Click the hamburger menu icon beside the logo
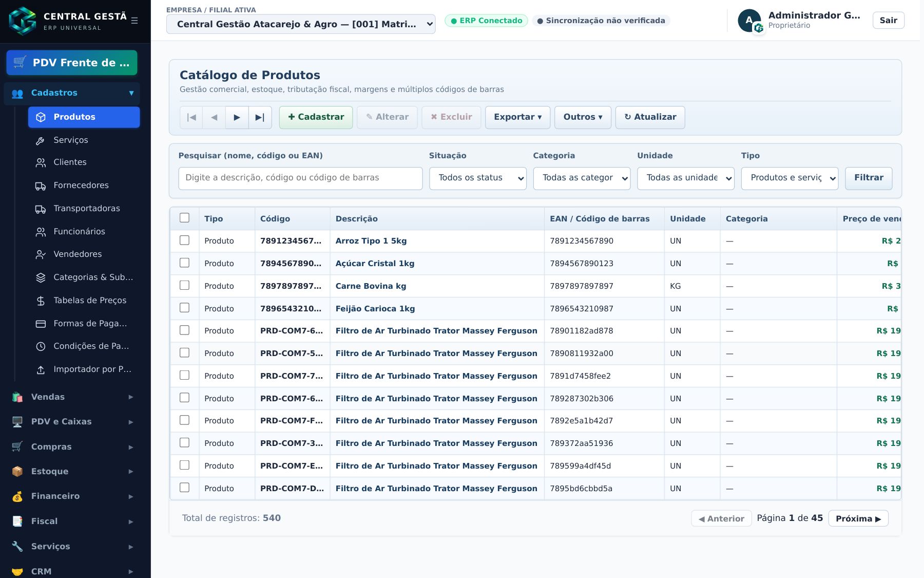Viewport: 924px width, 578px height. tap(134, 21)
